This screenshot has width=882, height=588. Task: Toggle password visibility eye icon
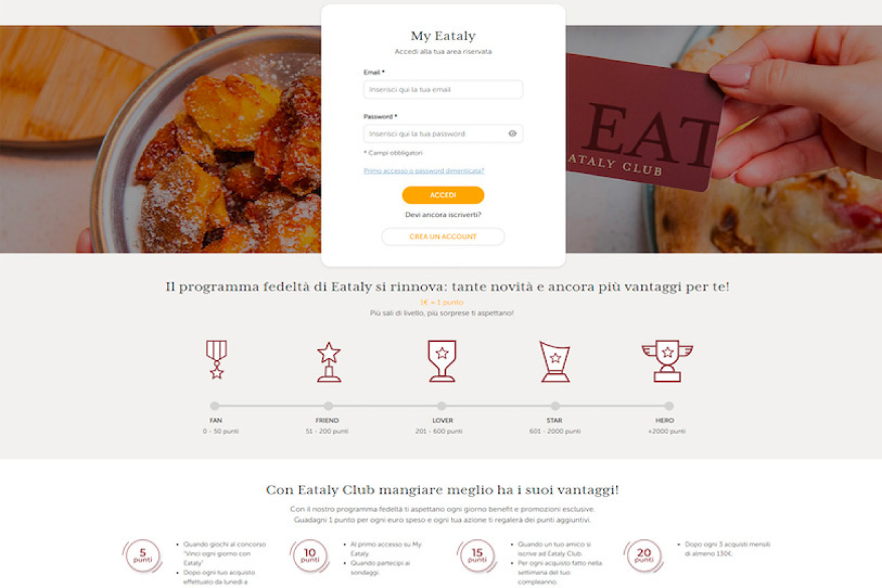pyautogui.click(x=512, y=134)
